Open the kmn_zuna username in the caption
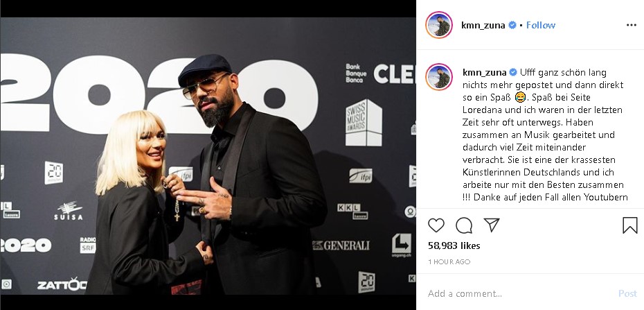644x310 pixels. tap(484, 72)
